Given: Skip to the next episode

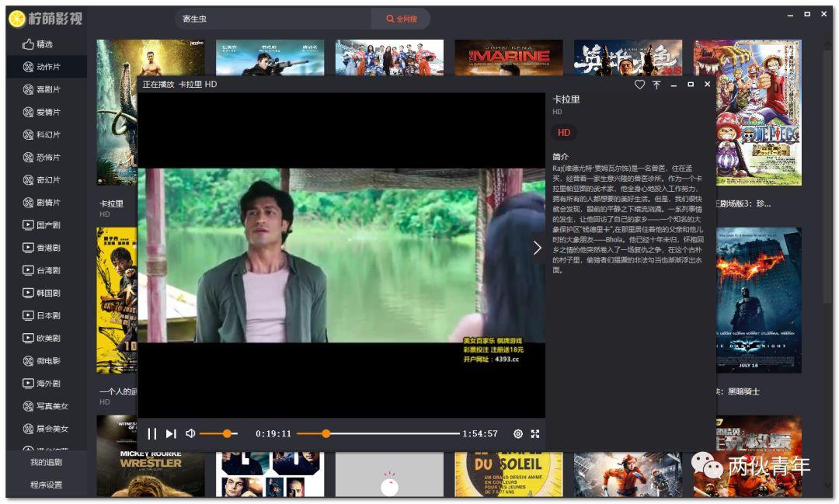Looking at the screenshot, I should 171,434.
